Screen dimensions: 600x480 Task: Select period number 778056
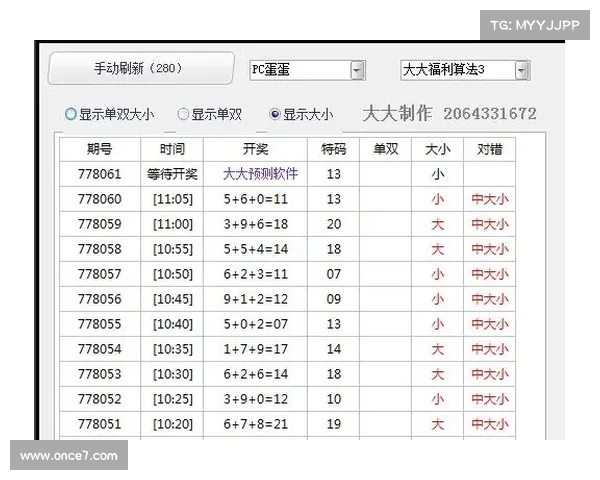(99, 299)
